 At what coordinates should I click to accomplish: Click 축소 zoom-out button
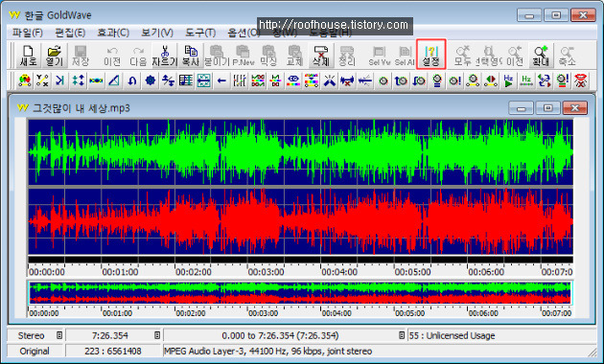tap(568, 56)
